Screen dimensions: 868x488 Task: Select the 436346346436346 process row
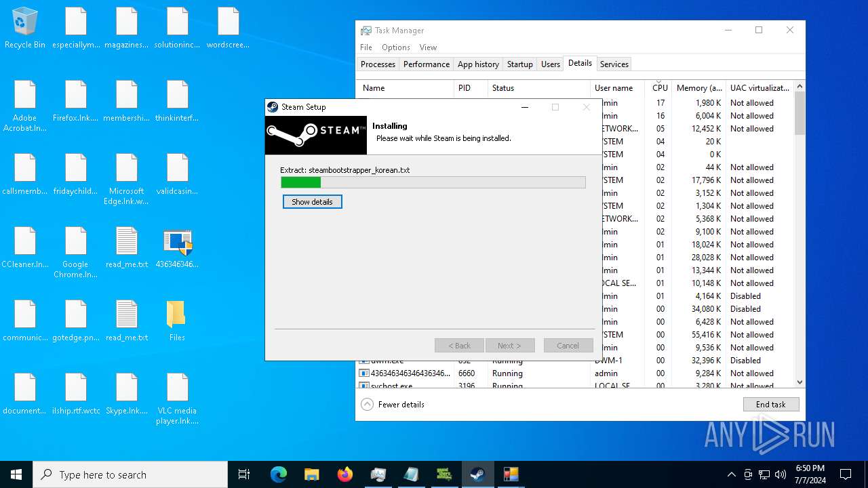pos(575,373)
